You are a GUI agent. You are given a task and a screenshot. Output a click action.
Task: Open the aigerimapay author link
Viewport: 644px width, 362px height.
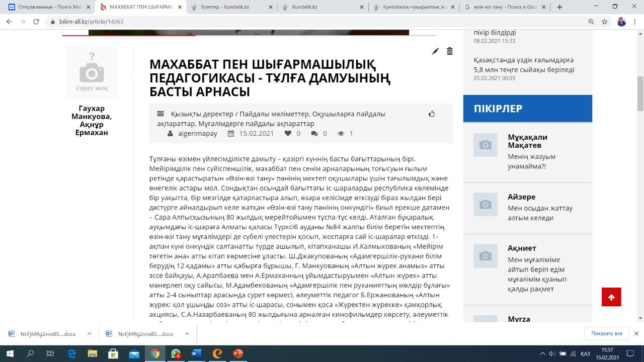[x=198, y=133]
